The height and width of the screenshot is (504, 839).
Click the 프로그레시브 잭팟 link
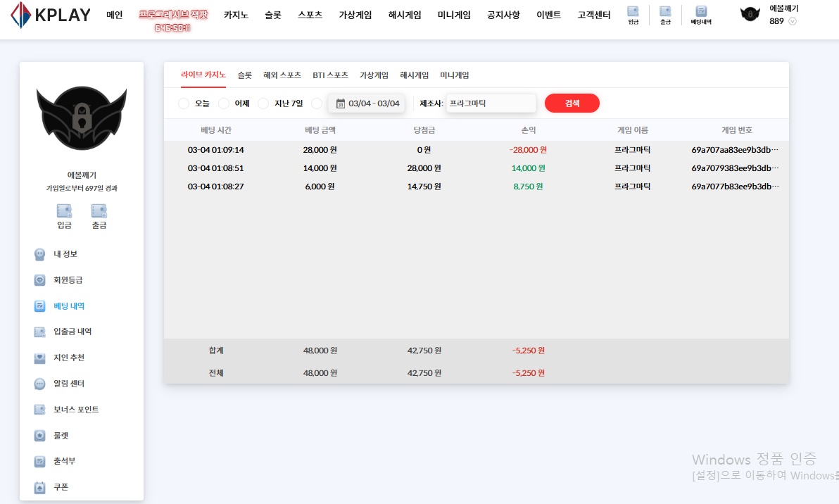(x=172, y=15)
